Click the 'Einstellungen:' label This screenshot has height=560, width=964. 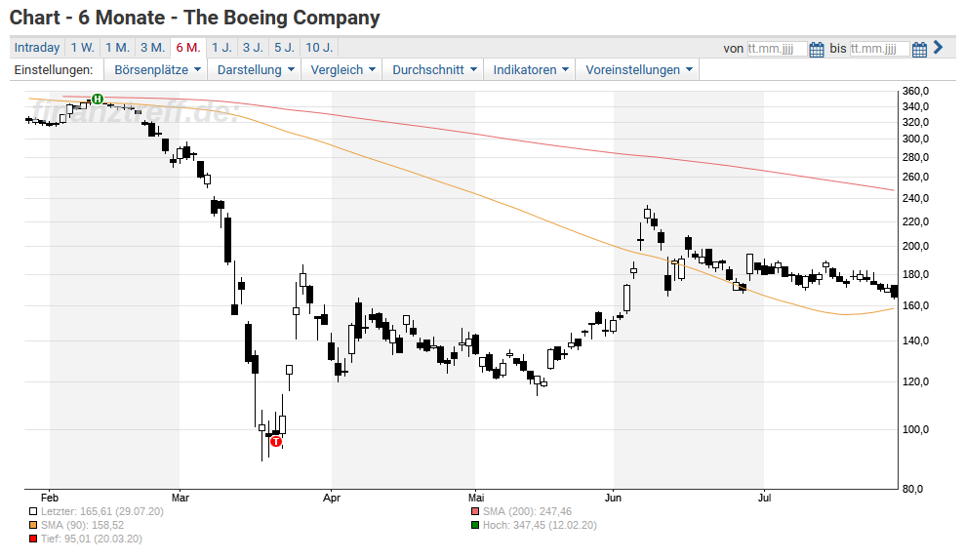click(x=54, y=70)
